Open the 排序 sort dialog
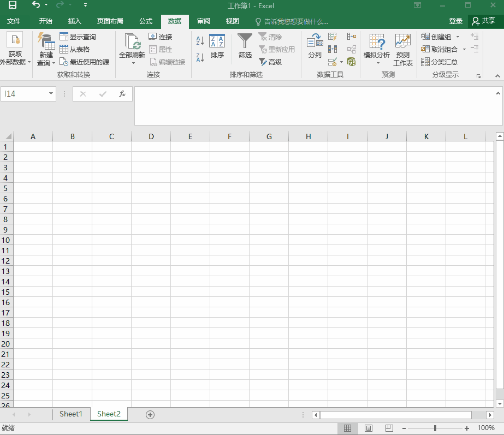 217,46
